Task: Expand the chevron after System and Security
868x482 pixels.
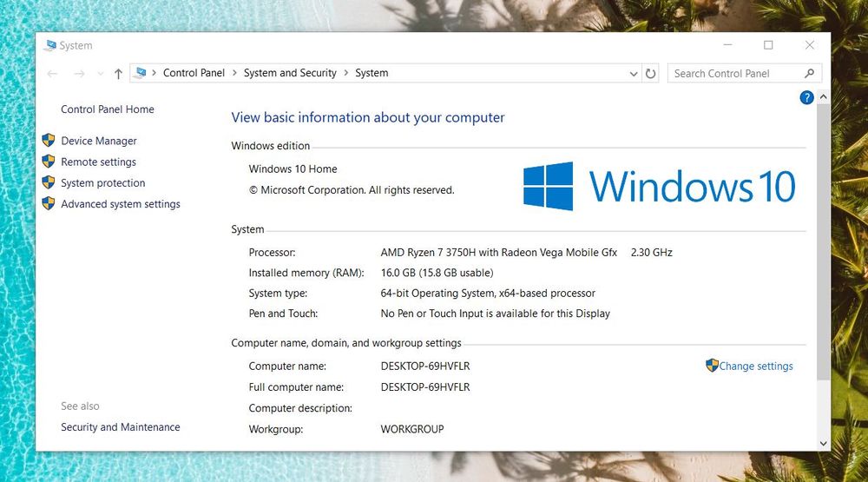Action: [346, 73]
